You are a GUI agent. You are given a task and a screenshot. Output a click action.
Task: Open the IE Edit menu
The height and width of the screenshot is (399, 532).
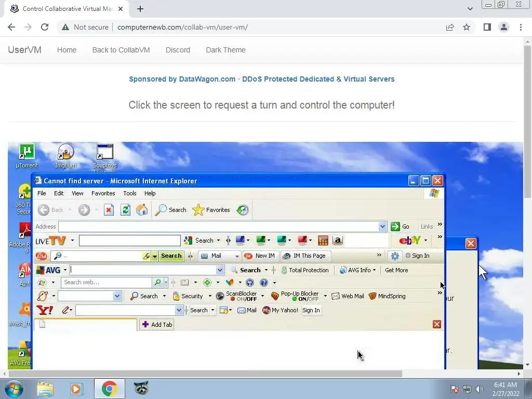[x=59, y=193]
